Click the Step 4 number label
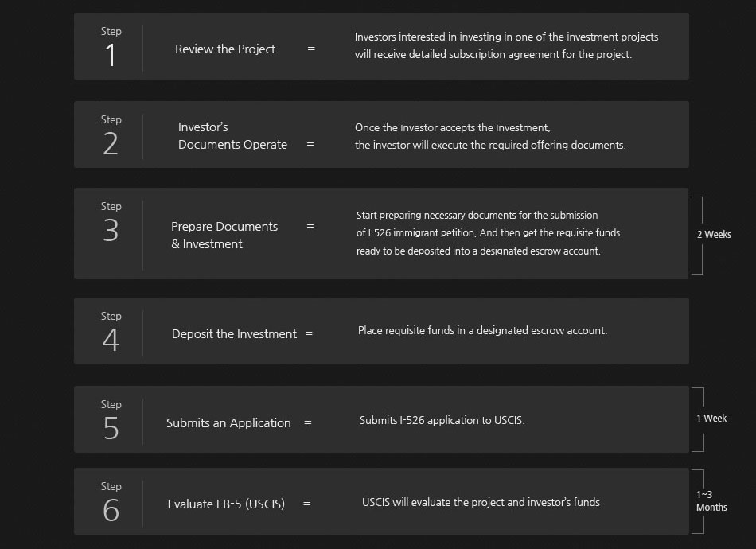 [111, 332]
